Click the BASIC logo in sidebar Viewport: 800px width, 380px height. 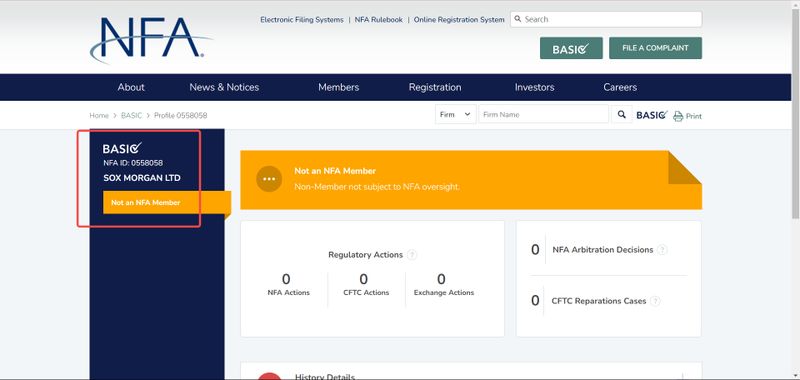122,148
